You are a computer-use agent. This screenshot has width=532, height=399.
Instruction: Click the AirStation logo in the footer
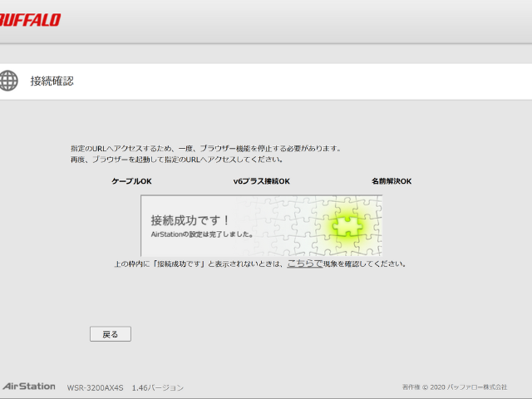coord(29,387)
